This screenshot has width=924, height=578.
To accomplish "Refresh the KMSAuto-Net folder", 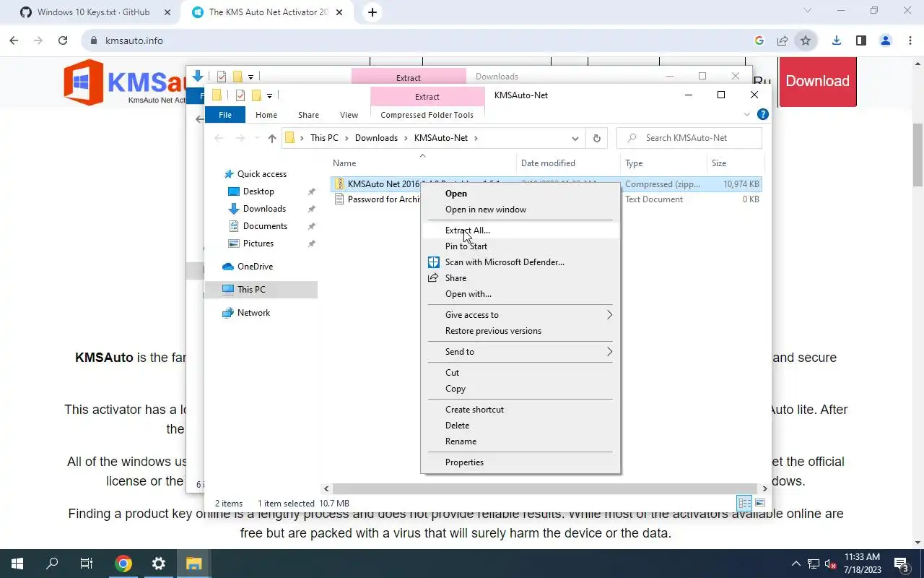I will 597,138.
